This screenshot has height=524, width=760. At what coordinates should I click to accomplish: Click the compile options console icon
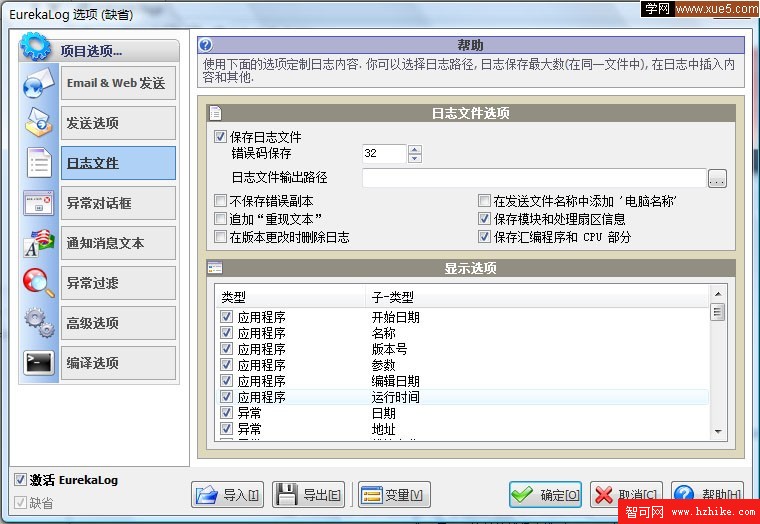click(x=38, y=363)
